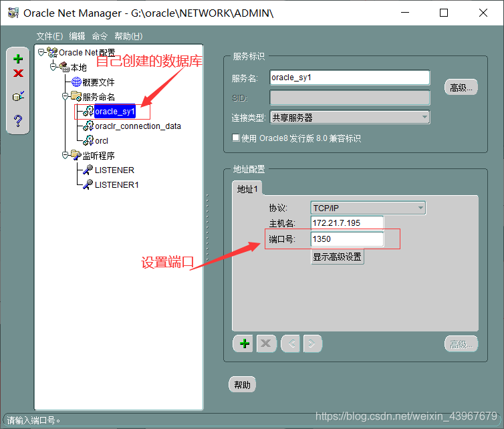Collapse the 本地 tree node
This screenshot has height=429, width=504.
[53, 67]
